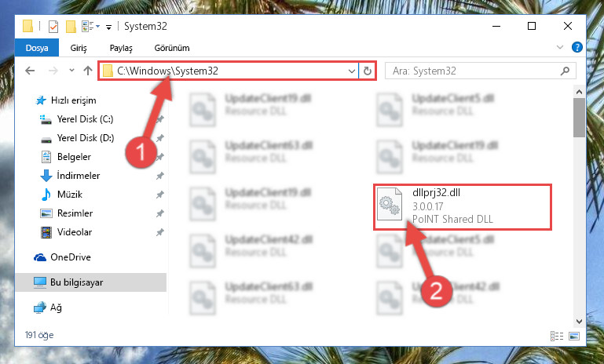Image resolution: width=604 pixels, height=364 pixels.
Task: Expand the ribbon with chevron
Action: [560, 47]
